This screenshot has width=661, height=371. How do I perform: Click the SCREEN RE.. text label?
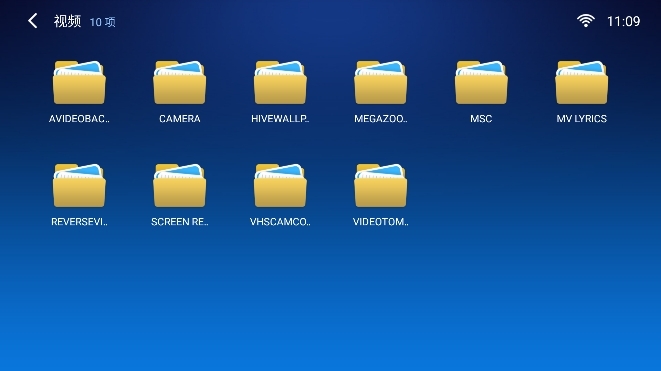180,222
